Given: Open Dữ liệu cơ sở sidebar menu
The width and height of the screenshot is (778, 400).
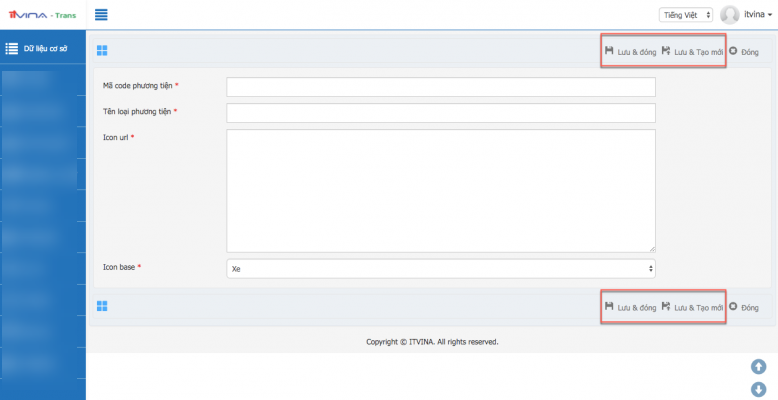Looking at the screenshot, I should pos(43,48).
